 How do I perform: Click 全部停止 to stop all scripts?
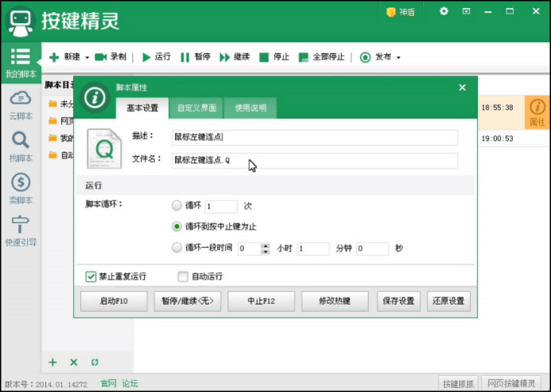pos(321,57)
